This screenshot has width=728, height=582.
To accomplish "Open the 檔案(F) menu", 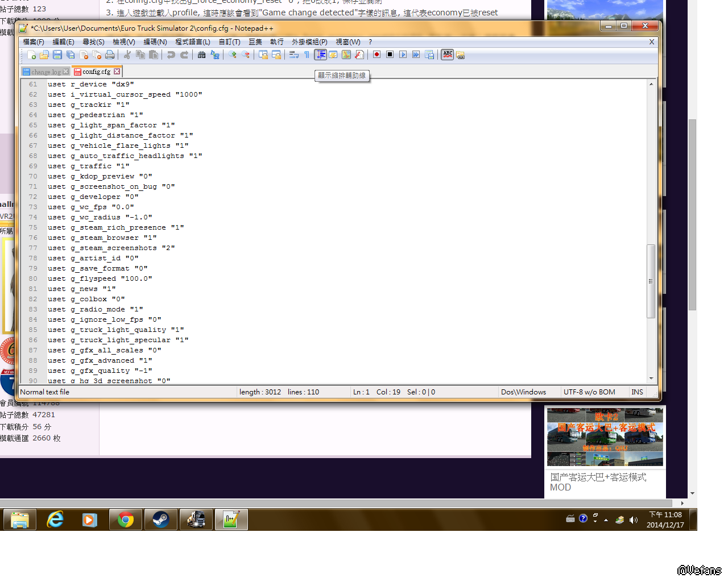I will coord(34,42).
